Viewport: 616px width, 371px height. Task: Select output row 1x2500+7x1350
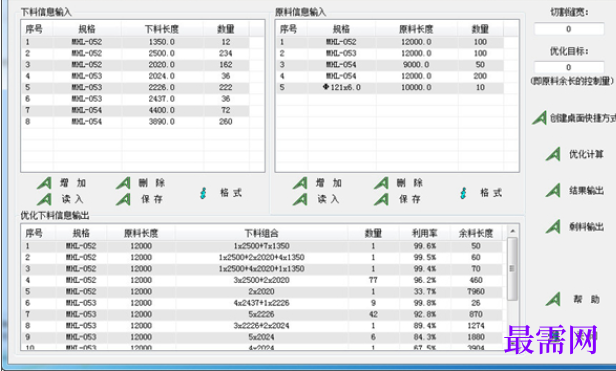[x=262, y=246]
